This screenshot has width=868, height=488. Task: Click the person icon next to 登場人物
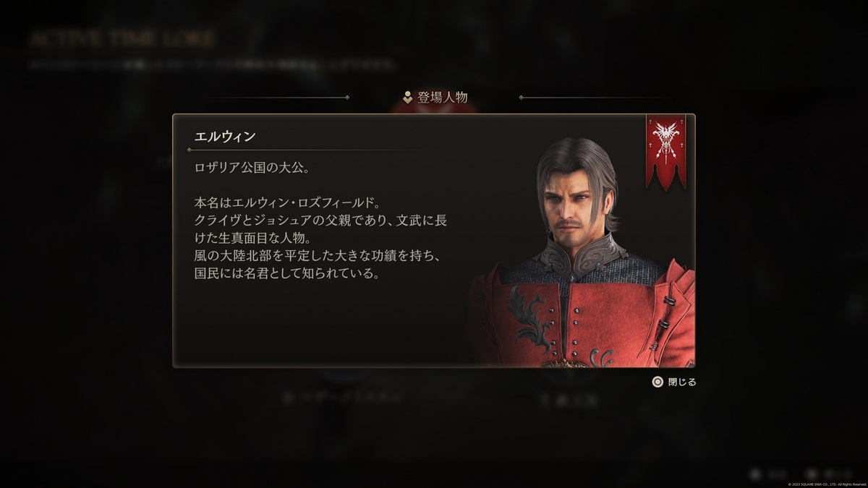click(x=408, y=97)
